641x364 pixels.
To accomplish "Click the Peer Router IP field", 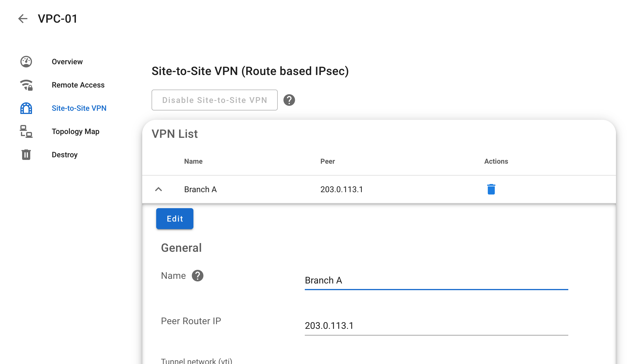I will [x=437, y=326].
